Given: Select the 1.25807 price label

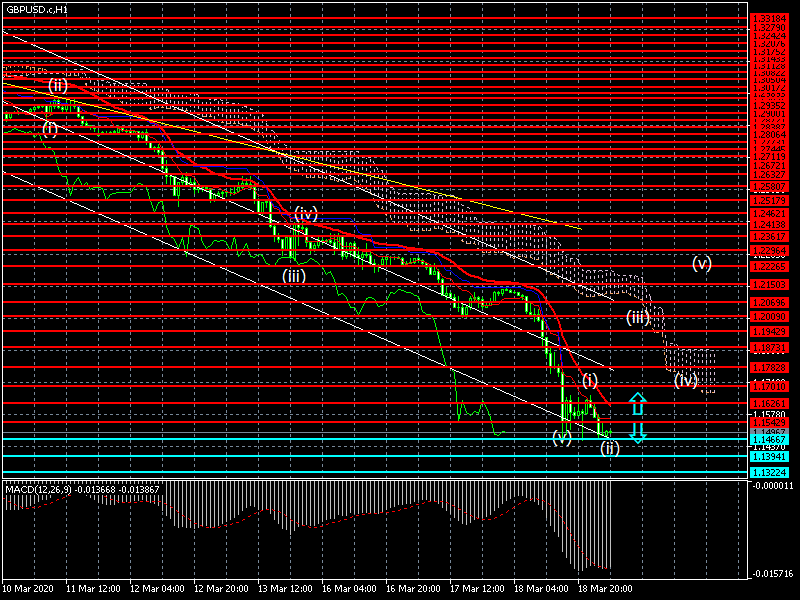Looking at the screenshot, I should coord(769,187).
